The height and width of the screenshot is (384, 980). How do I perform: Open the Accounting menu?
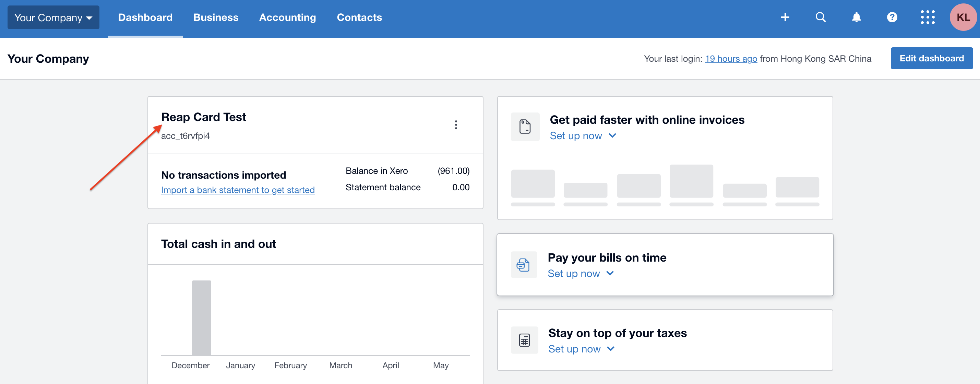(287, 17)
